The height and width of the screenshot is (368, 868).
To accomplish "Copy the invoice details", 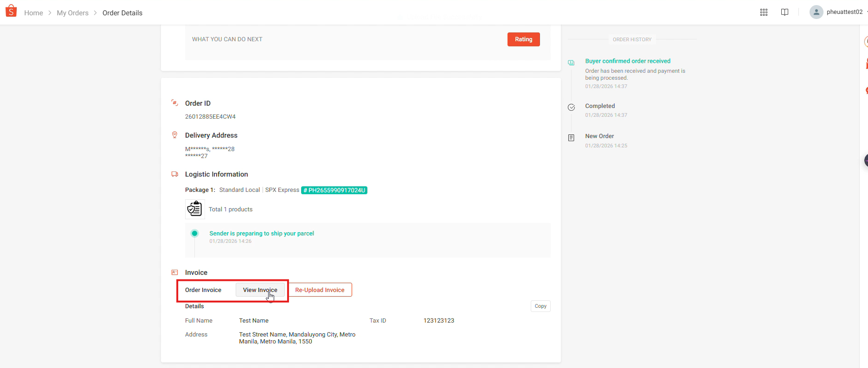I will click(x=540, y=306).
